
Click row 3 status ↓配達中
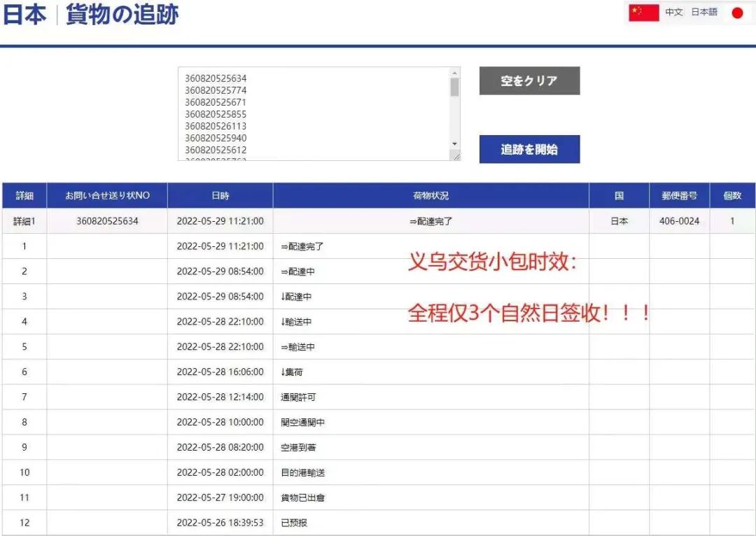[x=296, y=297]
